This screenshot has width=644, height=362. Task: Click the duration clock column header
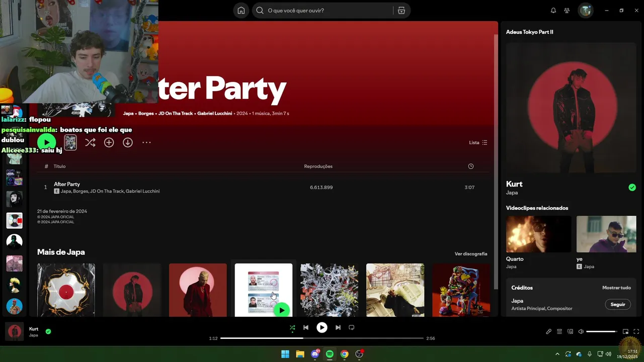click(x=471, y=166)
